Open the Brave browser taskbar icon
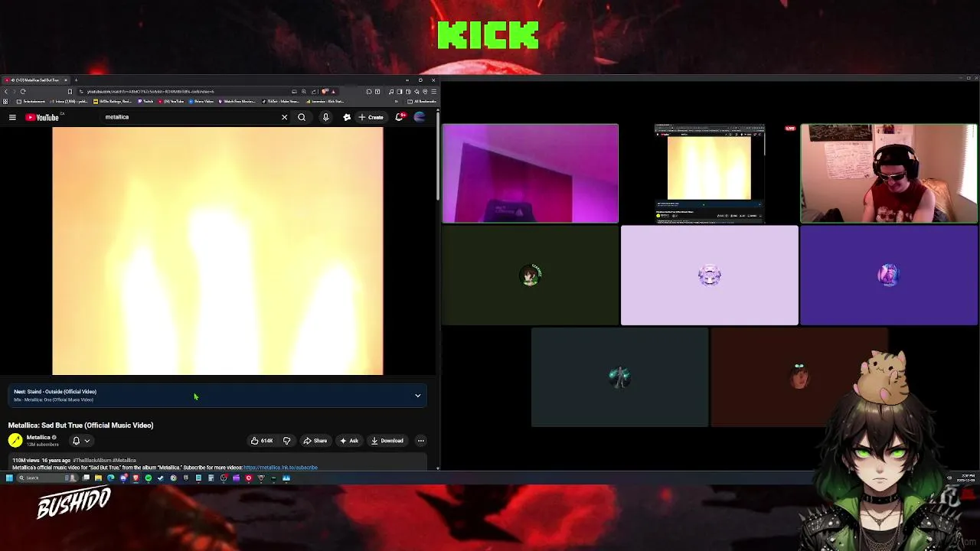The width and height of the screenshot is (980, 551). [x=136, y=478]
